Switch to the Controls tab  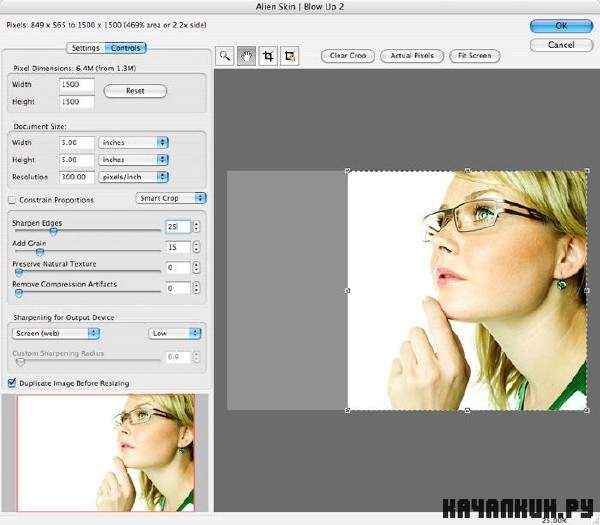pos(126,48)
